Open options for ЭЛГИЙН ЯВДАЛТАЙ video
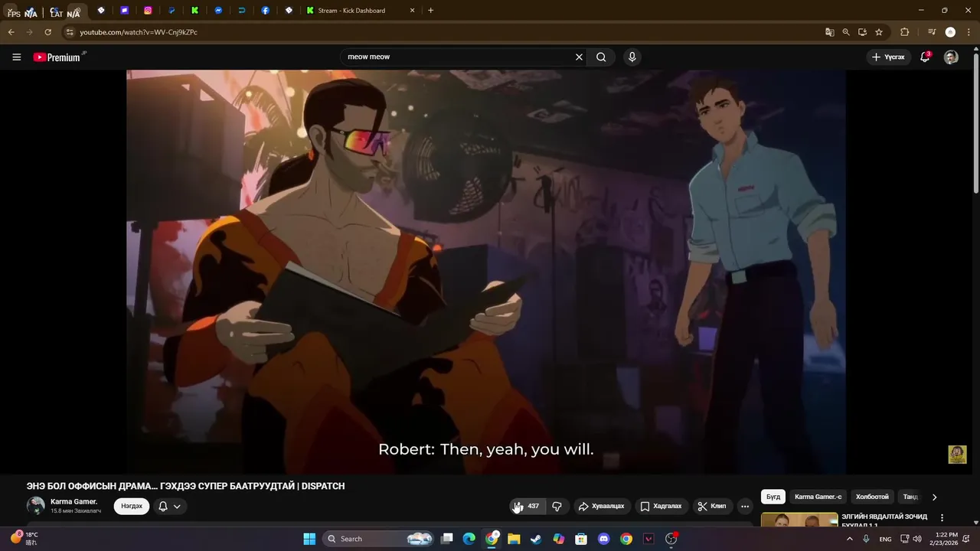Screen dimensions: 980x551 click(x=942, y=518)
